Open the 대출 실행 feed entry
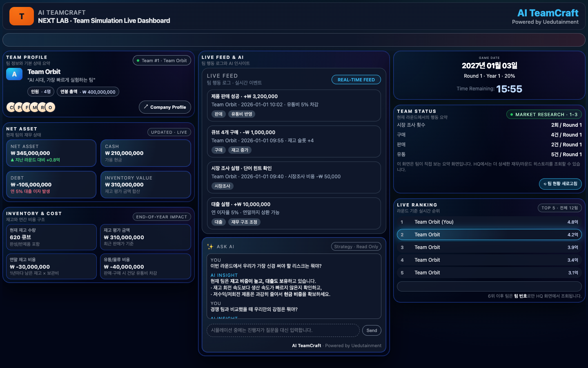Screen dimensions: 588x368 tap(294, 213)
